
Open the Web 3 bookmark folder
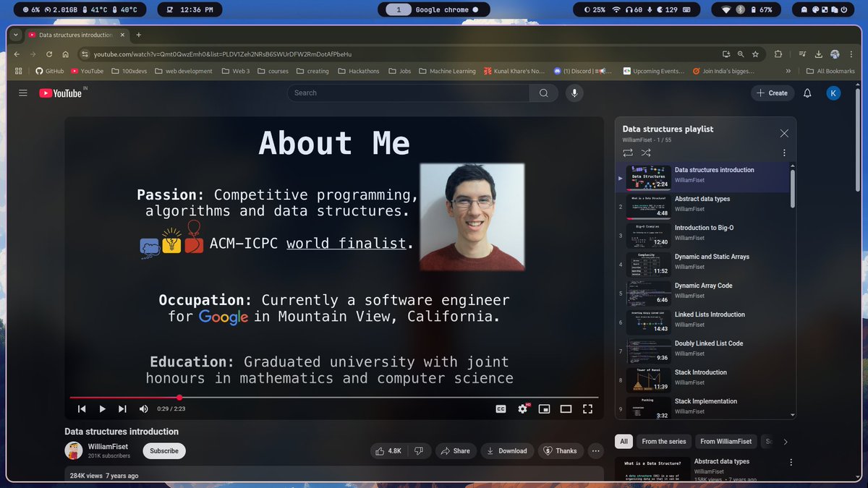coord(235,71)
